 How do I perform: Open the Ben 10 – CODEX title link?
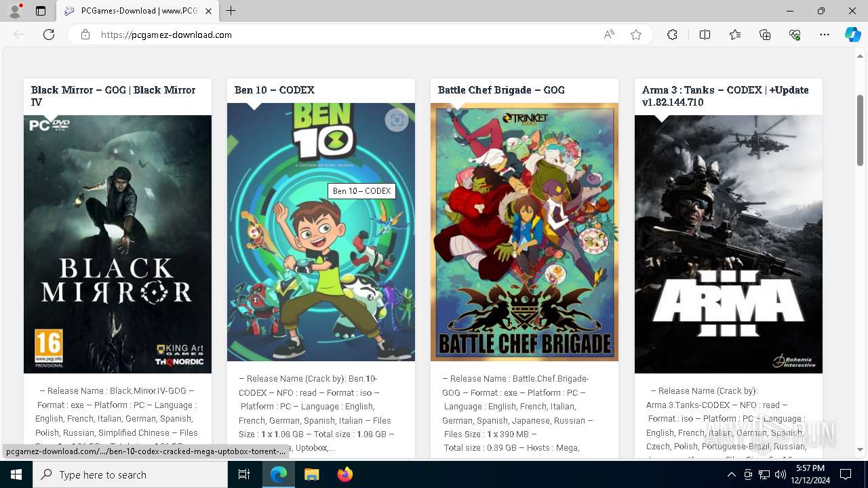274,89
